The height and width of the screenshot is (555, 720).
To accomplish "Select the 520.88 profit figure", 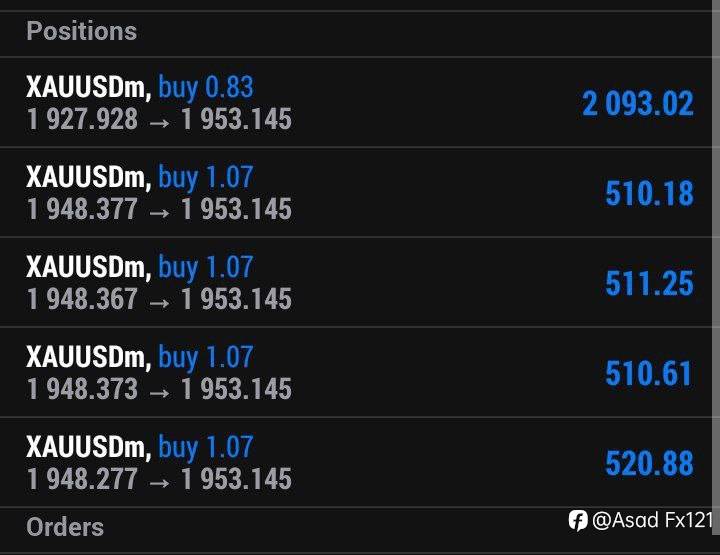I will tap(648, 463).
